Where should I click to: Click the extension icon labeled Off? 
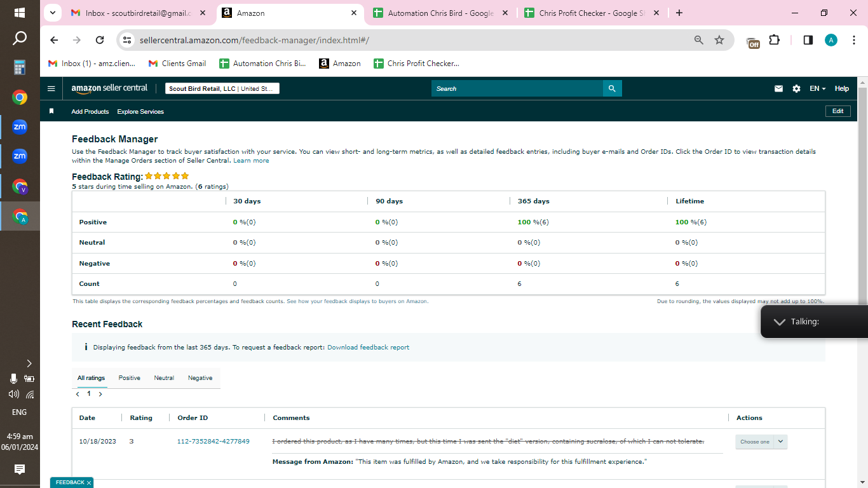point(753,42)
